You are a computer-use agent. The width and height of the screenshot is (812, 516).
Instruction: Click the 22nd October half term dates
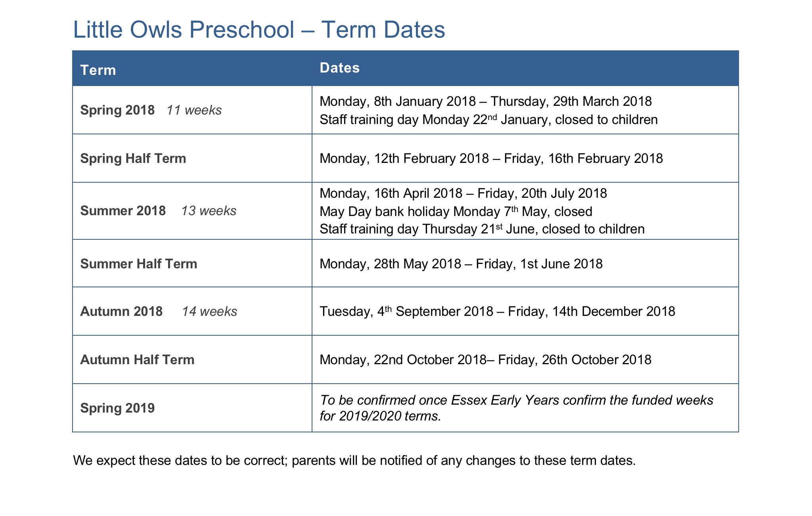click(x=485, y=359)
